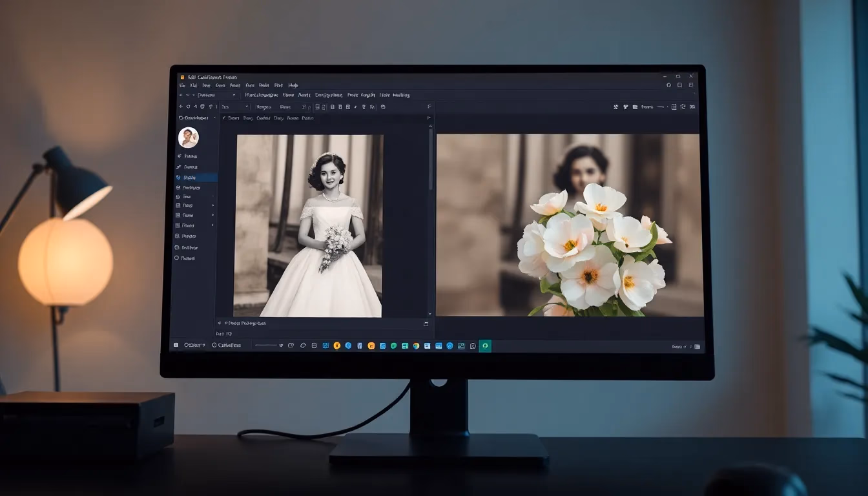Click the highlighted green icon in the taskbar
The width and height of the screenshot is (868, 496).
[x=484, y=346]
